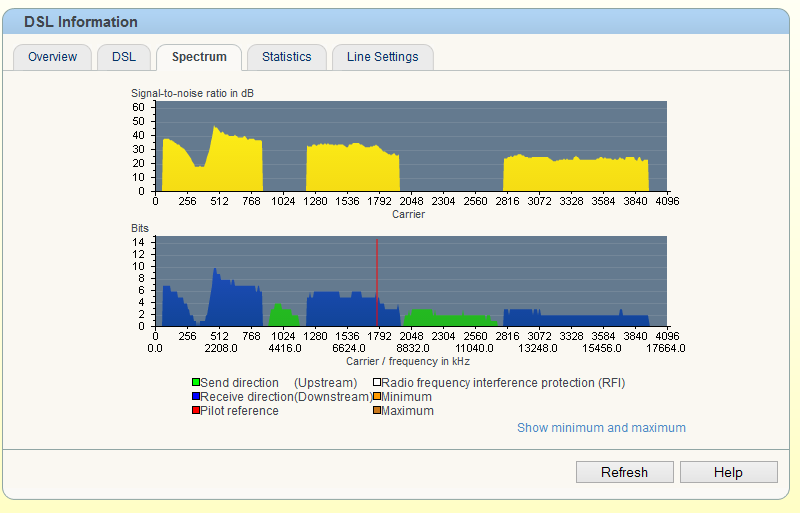800x513 pixels.
Task: Click the blue Receive direction legend swatch
Action: (196, 397)
